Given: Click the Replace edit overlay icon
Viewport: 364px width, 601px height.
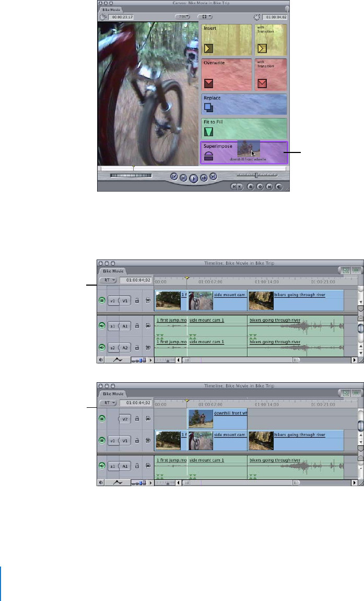Looking at the screenshot, I should coord(208,108).
